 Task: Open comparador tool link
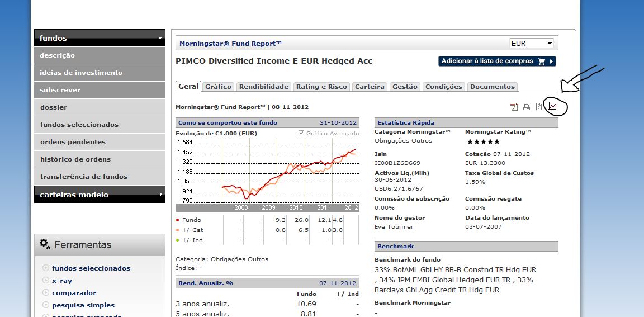(74, 293)
